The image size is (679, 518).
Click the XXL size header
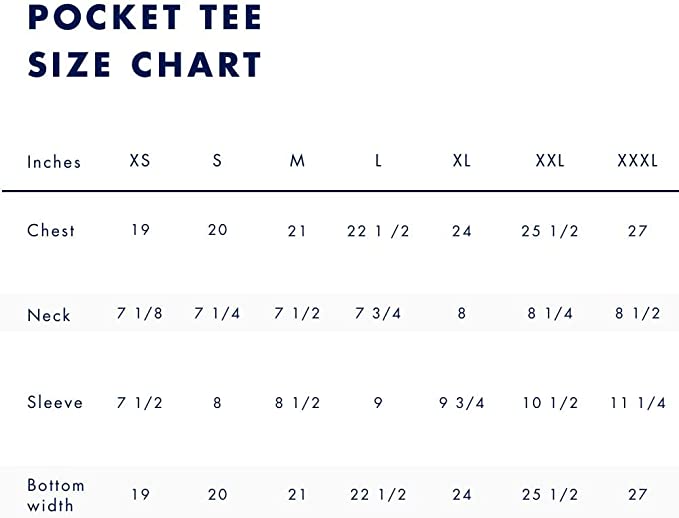point(550,161)
